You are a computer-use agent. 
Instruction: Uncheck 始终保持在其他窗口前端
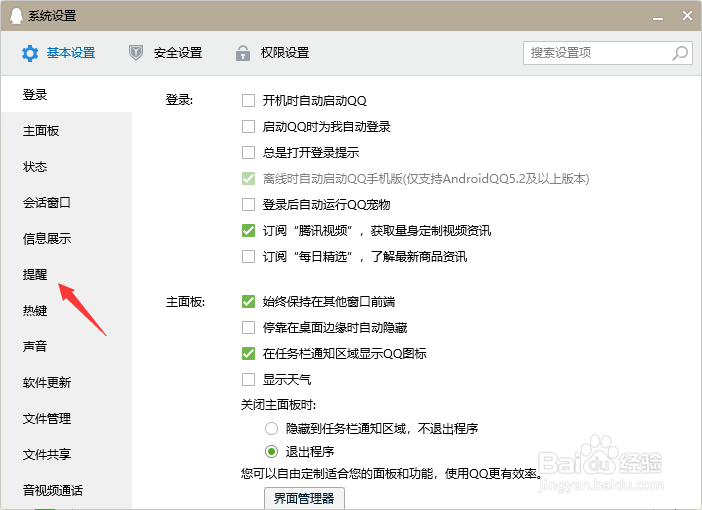248,301
